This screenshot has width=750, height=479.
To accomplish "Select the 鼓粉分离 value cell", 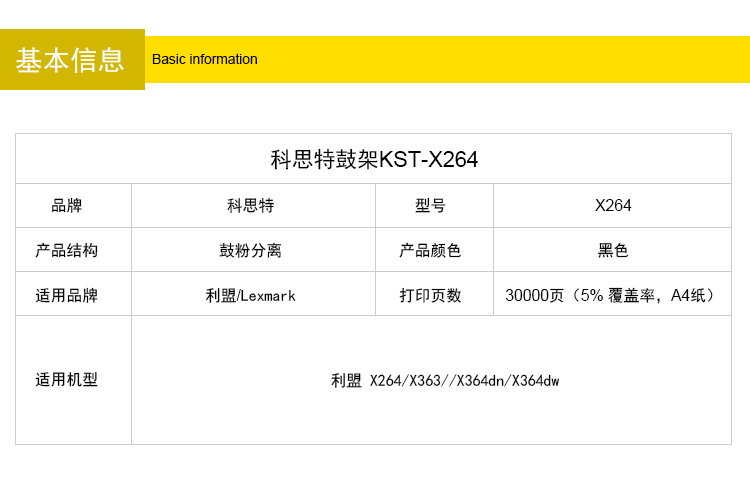I will (x=250, y=250).
